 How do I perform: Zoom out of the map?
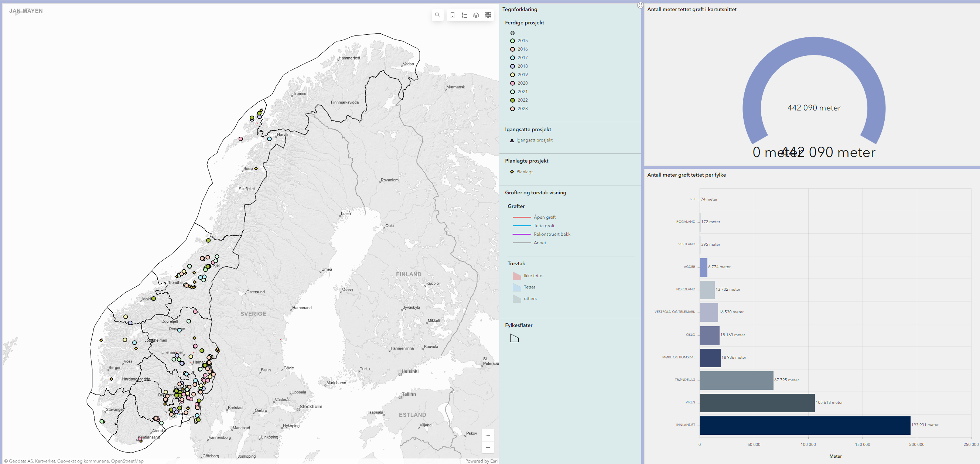coord(488,447)
